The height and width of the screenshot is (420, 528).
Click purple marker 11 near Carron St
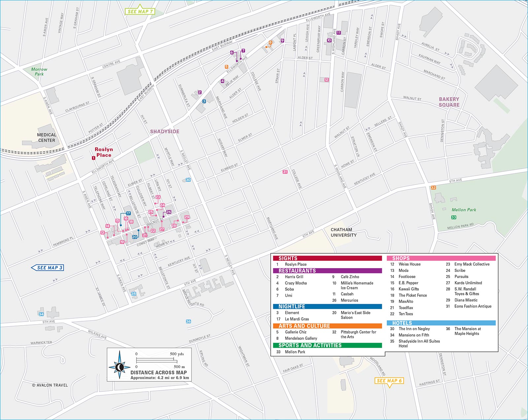click(339, 33)
